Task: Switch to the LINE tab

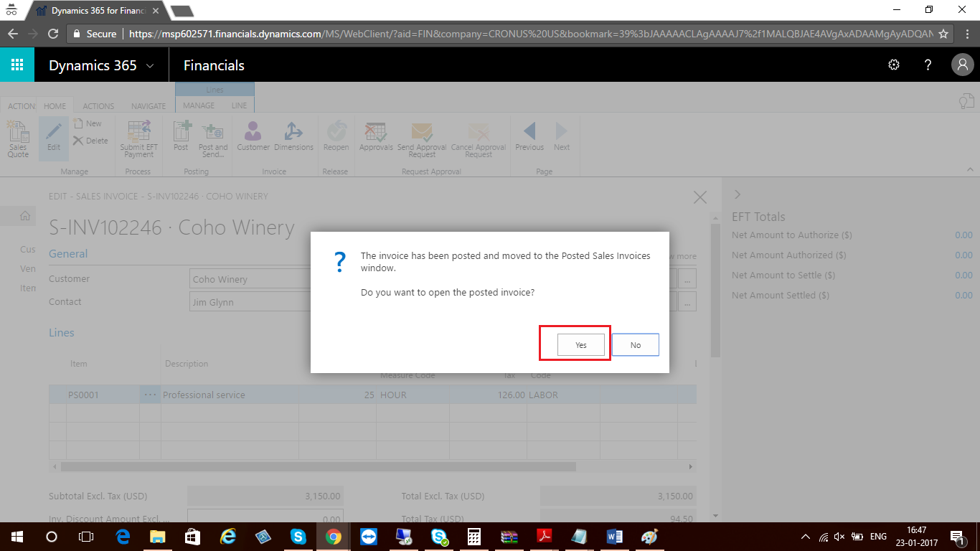Action: (x=239, y=105)
